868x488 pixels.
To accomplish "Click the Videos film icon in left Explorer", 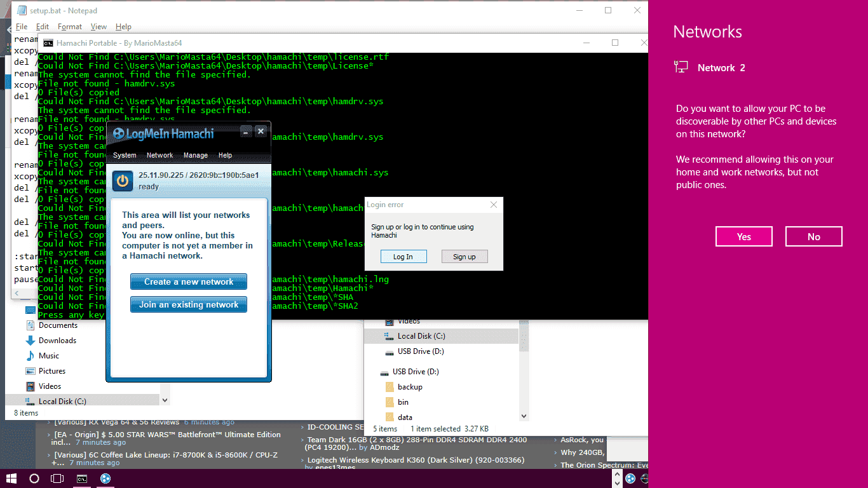I will pos(30,386).
